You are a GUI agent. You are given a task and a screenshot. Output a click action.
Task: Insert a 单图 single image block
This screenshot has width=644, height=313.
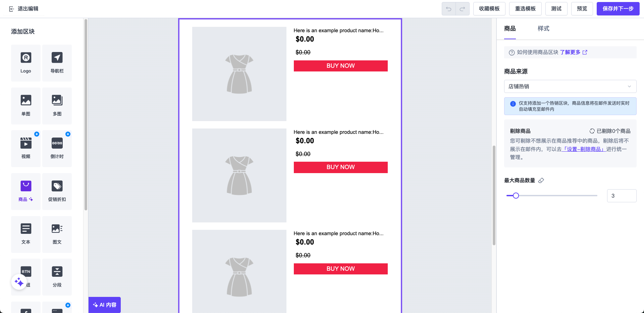[x=26, y=106]
